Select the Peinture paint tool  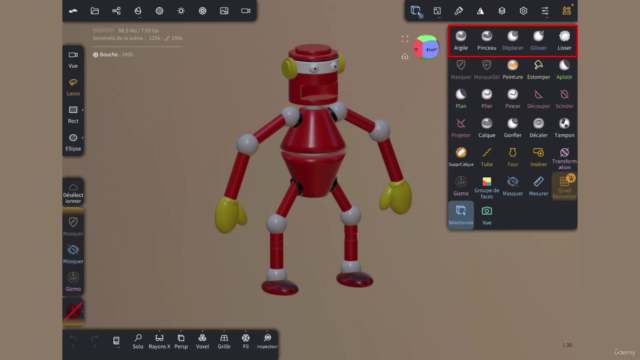click(x=513, y=69)
